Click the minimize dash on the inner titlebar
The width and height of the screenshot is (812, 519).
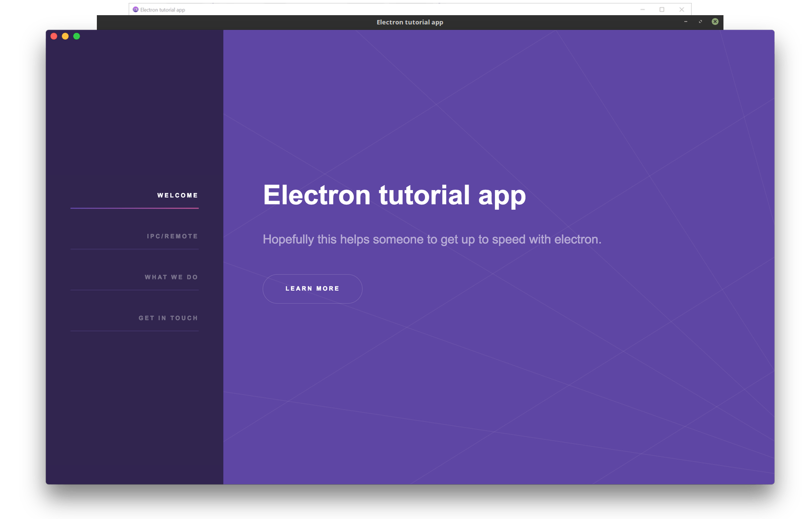point(686,22)
